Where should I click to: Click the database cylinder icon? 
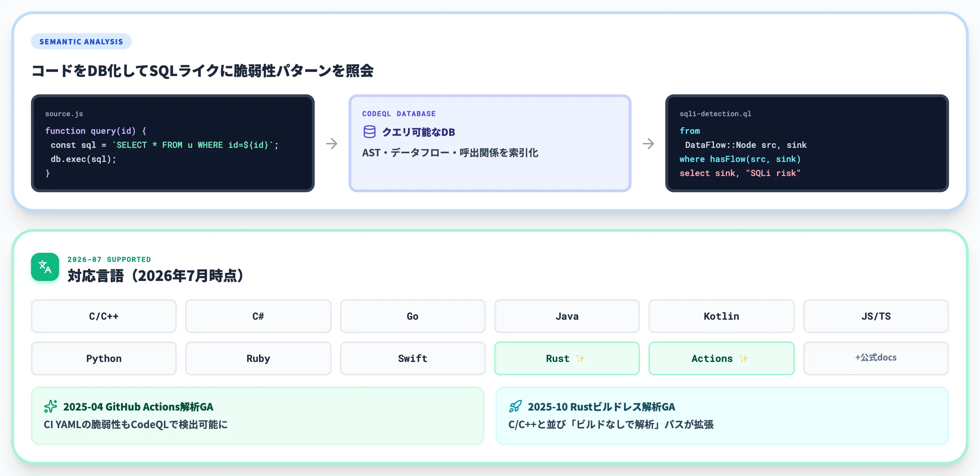click(x=369, y=132)
